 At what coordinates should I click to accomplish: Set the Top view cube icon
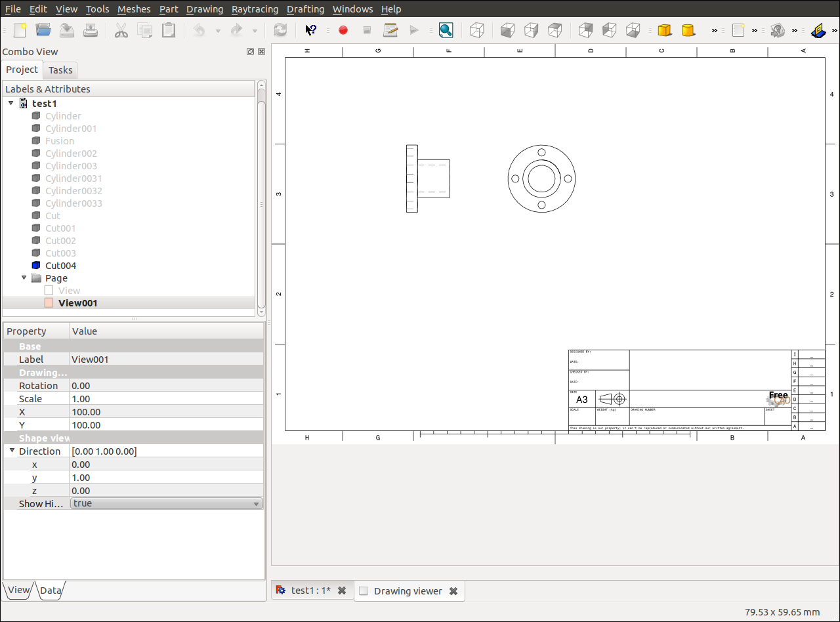point(532,30)
